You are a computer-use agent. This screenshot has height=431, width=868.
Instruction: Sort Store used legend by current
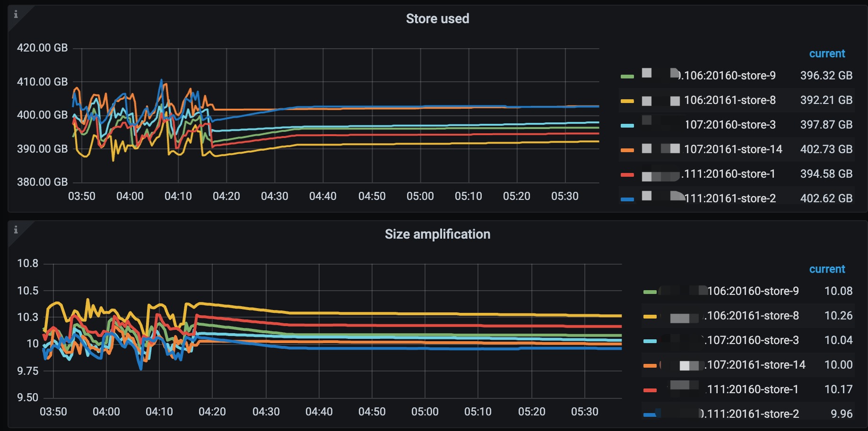click(827, 54)
